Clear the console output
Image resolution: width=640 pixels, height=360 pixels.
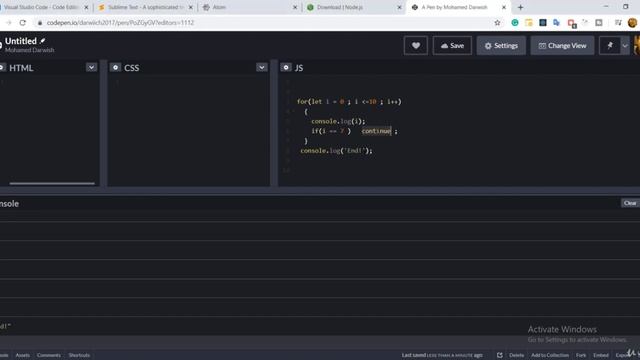630,203
